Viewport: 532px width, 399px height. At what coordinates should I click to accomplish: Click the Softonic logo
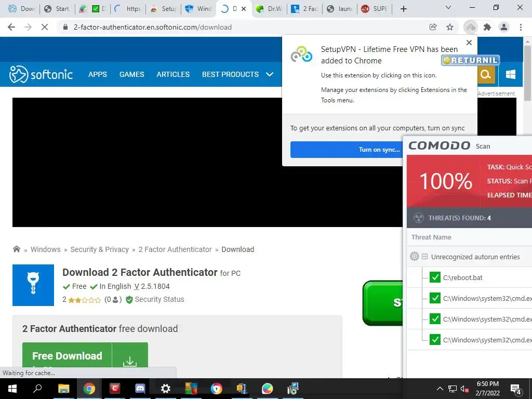click(x=41, y=74)
